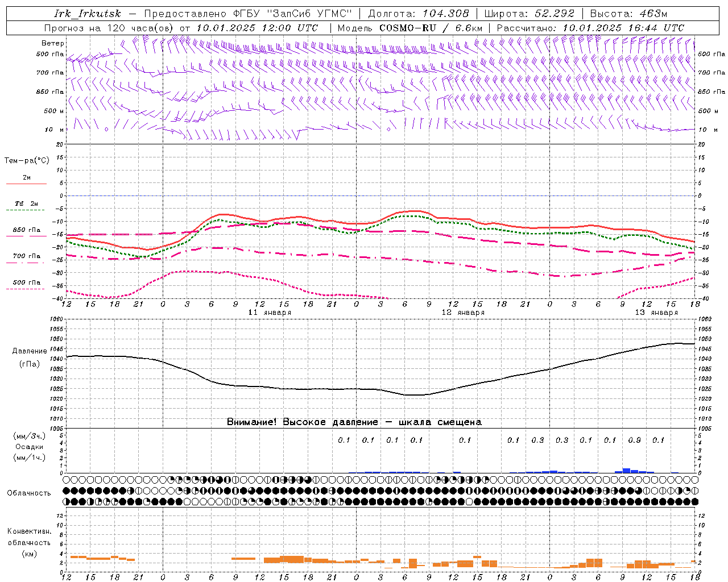Image resolution: width=728 pixels, height=582 pixels.
Task: Click the (гПа) unit label under Давление
Action: (x=29, y=364)
